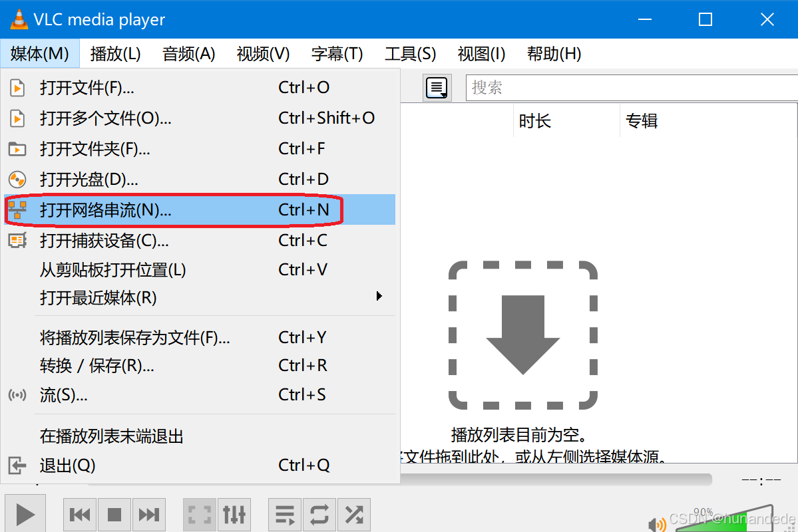Choose 打开文件夹(F)... entry

(x=200, y=149)
